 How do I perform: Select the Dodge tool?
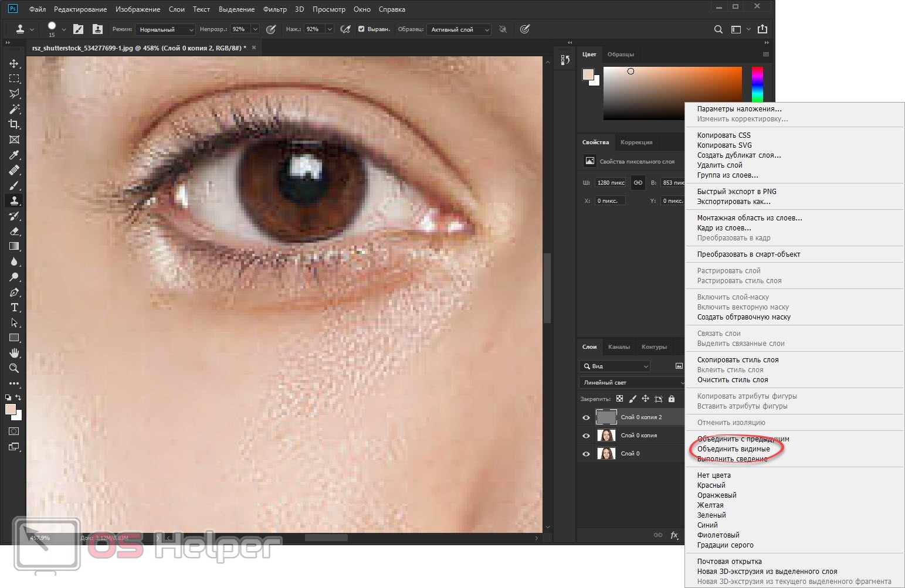tap(14, 277)
